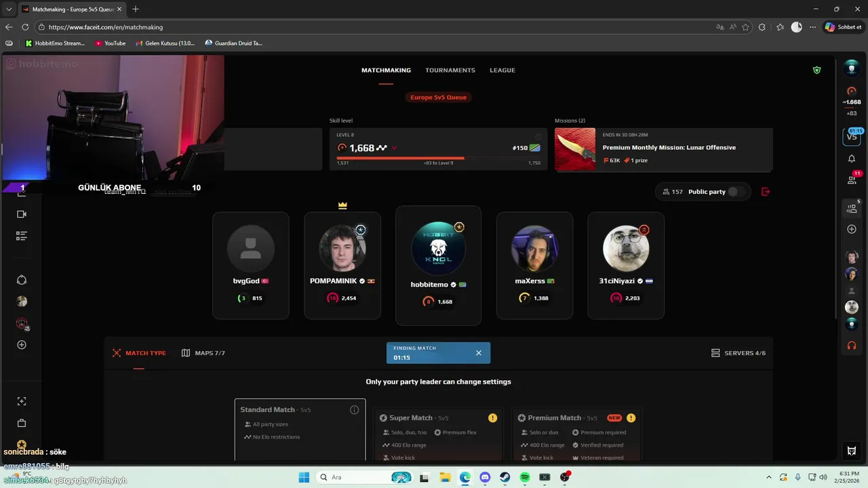868x488 pixels.
Task: Select the Match Type tab
Action: coord(139,353)
